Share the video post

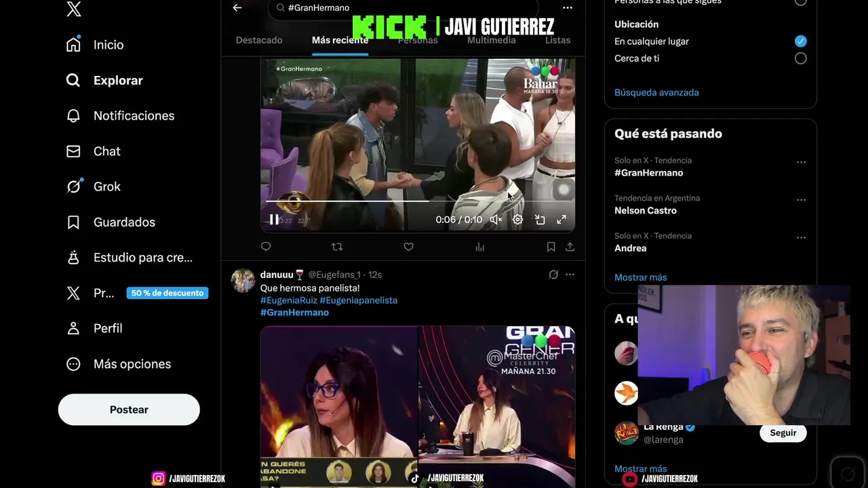click(570, 247)
